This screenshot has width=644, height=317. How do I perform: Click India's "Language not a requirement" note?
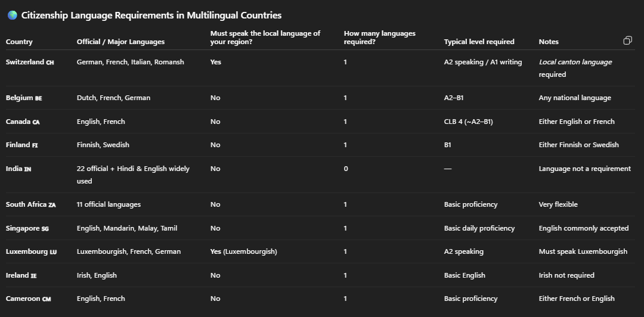(584, 169)
